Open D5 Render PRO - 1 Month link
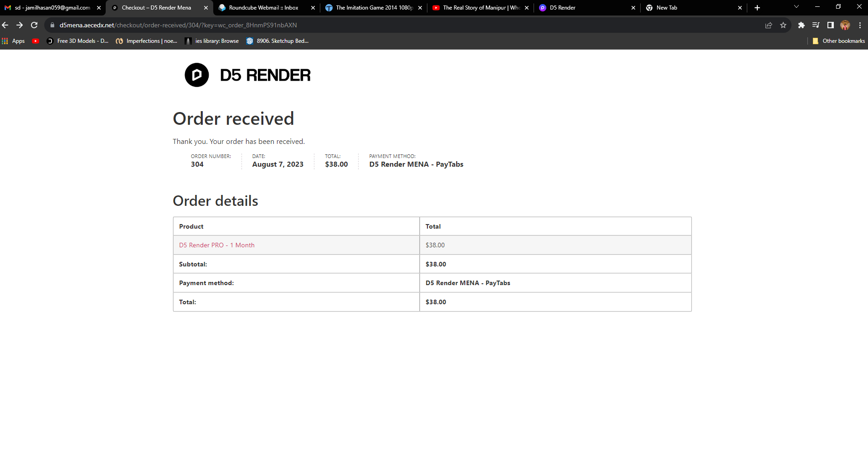This screenshot has width=868, height=465. [x=217, y=245]
